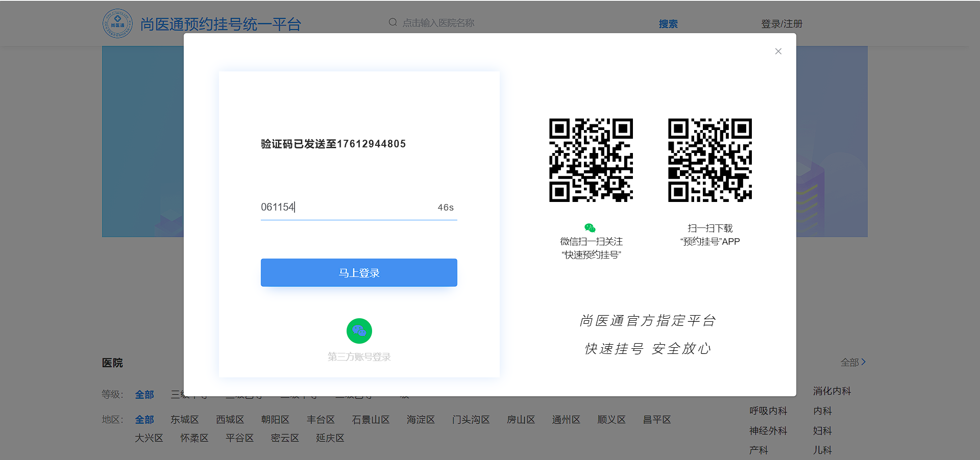980x460 pixels.
Task: Expand the 全部 link with chevron
Action: (853, 362)
